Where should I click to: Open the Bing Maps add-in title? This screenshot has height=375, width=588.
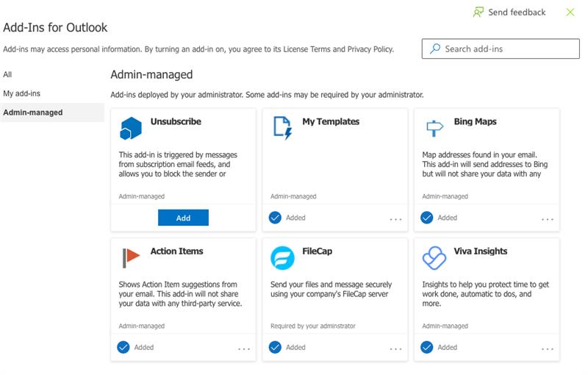(x=475, y=121)
